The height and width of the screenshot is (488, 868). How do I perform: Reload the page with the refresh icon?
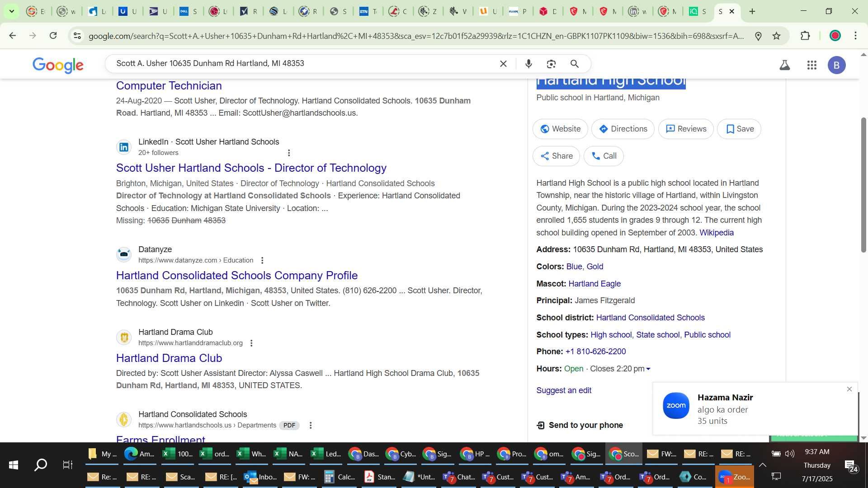53,36
